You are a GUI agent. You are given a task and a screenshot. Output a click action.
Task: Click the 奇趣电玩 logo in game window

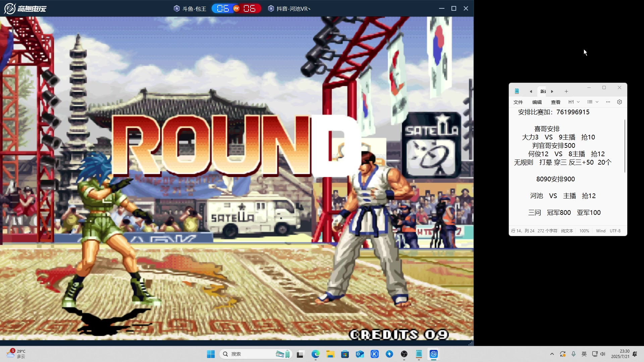click(x=25, y=8)
